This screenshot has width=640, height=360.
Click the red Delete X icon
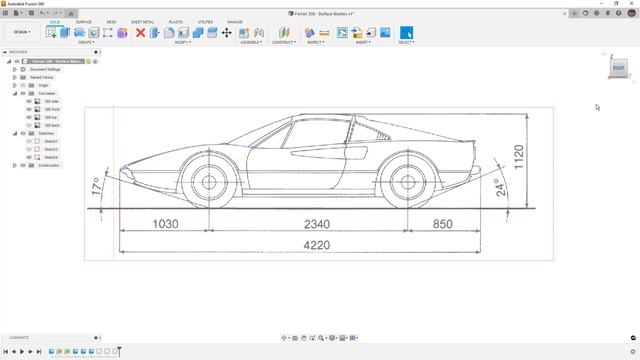click(x=140, y=33)
